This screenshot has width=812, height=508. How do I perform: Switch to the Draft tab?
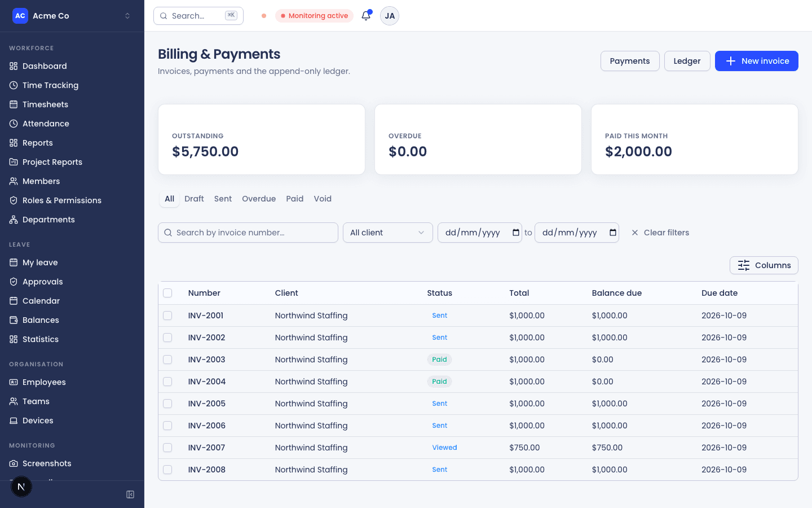coord(194,199)
